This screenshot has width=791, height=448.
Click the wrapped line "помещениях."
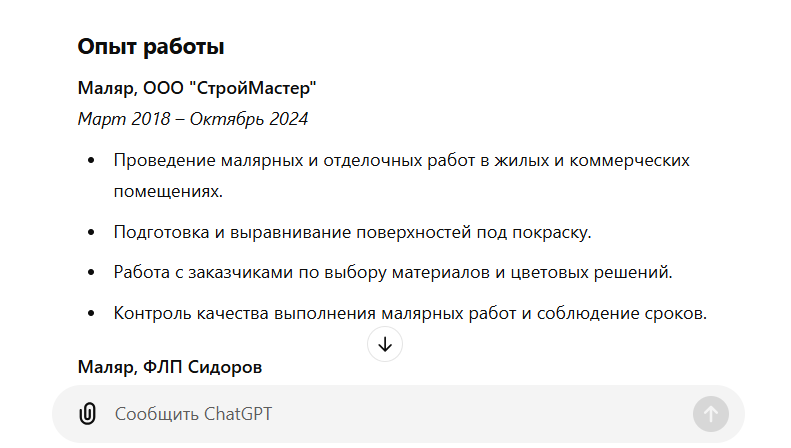pyautogui.click(x=168, y=190)
